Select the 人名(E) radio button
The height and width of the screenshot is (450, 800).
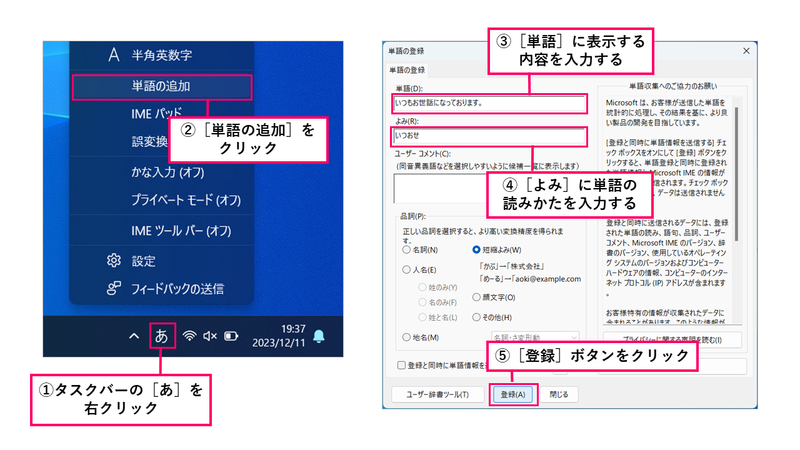tap(406, 269)
